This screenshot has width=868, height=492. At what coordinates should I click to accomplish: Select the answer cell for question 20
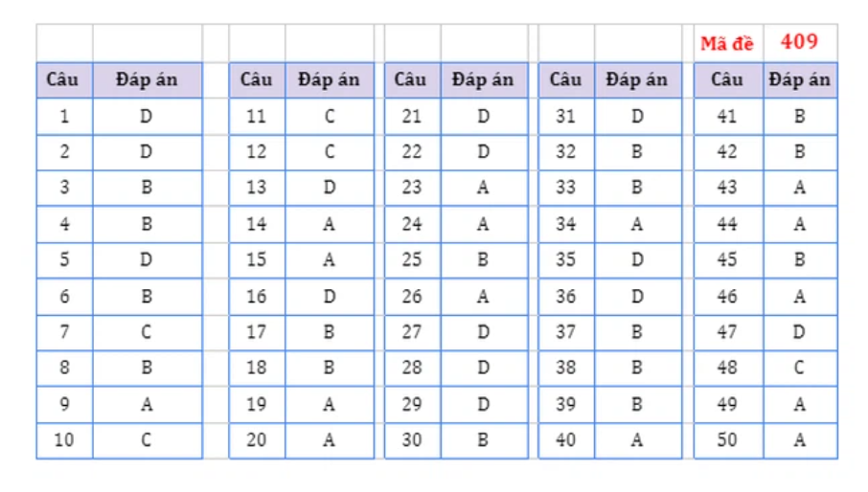coord(330,440)
